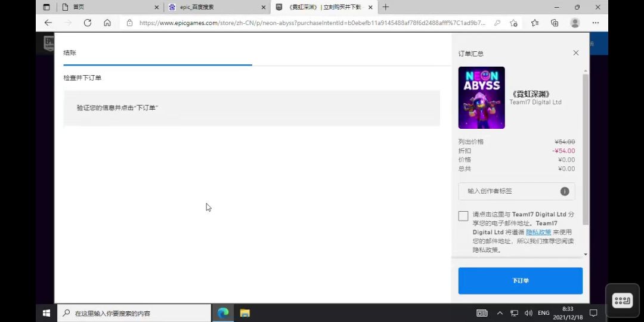The image size is (644, 322).
Task: Click the lock icon in address bar
Action: pos(130,23)
